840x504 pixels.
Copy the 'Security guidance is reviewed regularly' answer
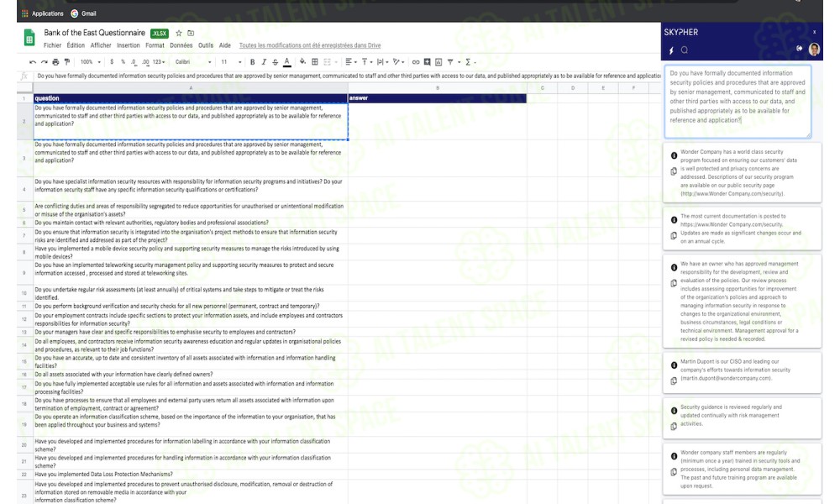pos(674,427)
